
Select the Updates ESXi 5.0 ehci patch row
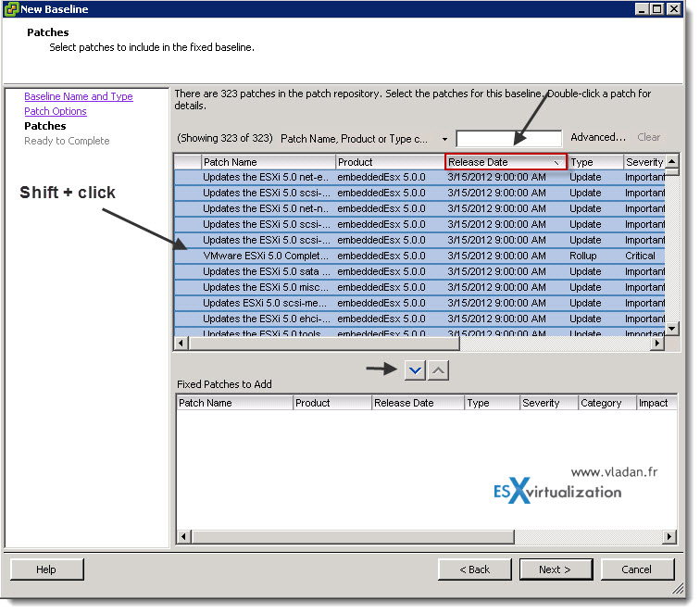[x=419, y=319]
